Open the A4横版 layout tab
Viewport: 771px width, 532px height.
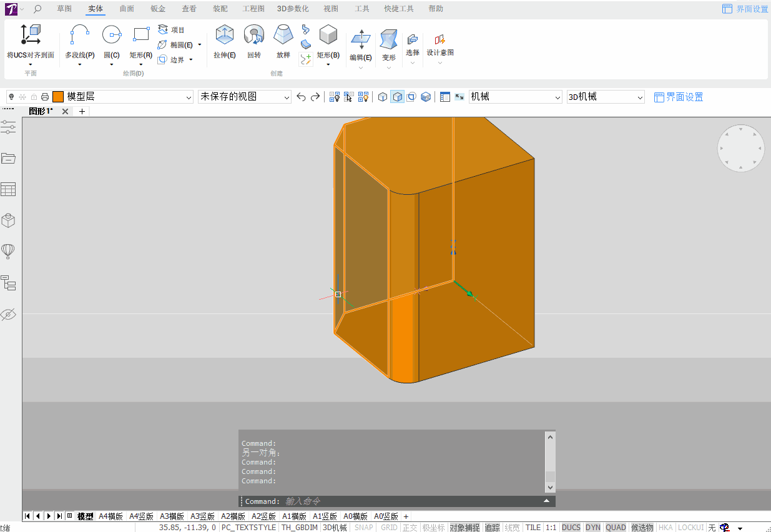click(x=111, y=516)
